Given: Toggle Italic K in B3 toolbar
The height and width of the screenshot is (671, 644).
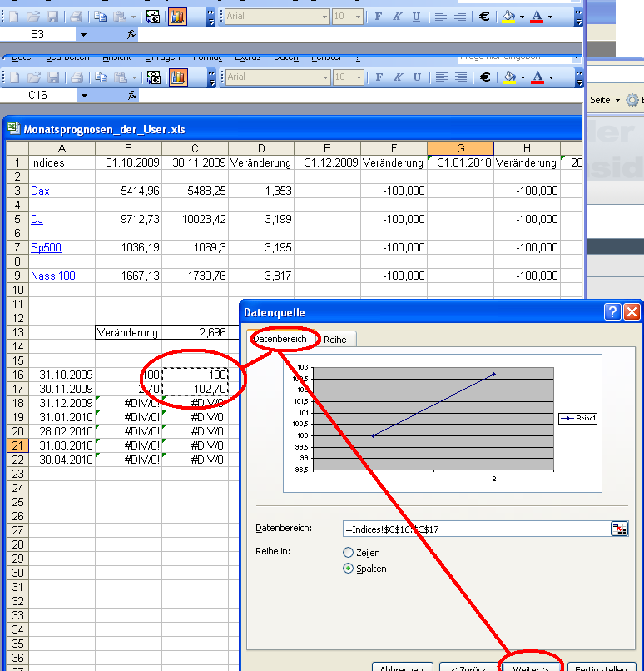Looking at the screenshot, I should tap(397, 17).
